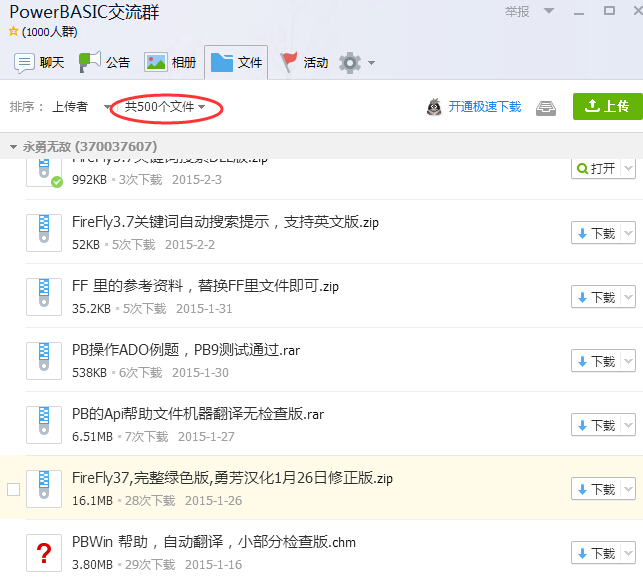Select file name FireFly37,完整绿色版,勇芳汉化1月26日修正版.zip
Viewport: 643px width, 582px height.
coord(232,478)
